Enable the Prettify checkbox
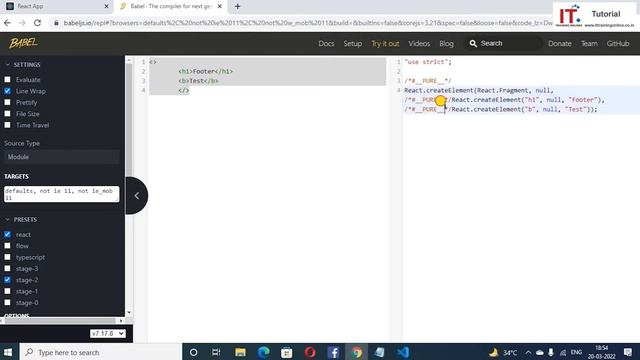The height and width of the screenshot is (360, 640). click(x=7, y=102)
